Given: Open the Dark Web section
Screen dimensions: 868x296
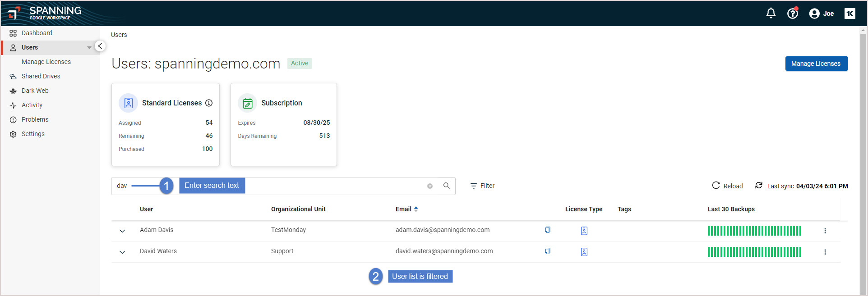Looking at the screenshot, I should tap(35, 91).
